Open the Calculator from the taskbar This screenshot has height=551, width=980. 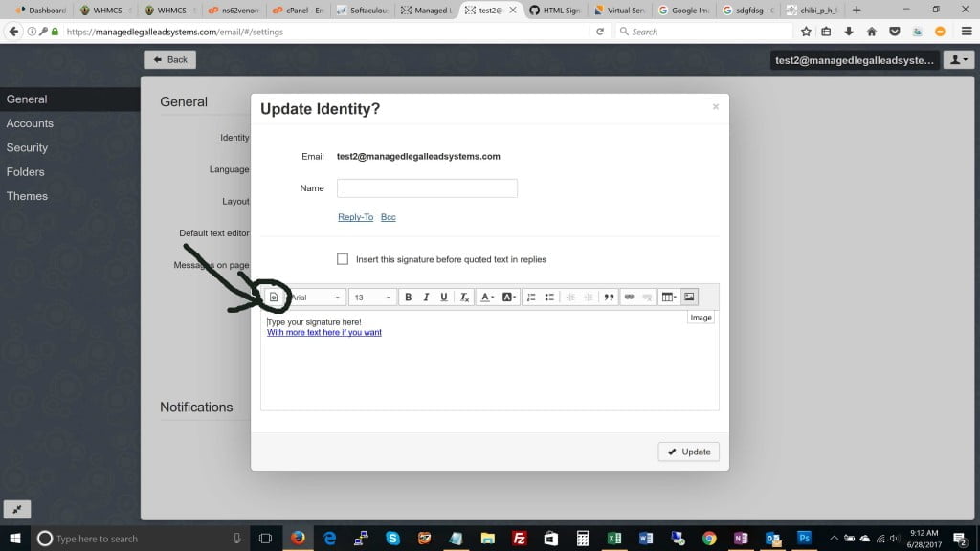[582, 538]
